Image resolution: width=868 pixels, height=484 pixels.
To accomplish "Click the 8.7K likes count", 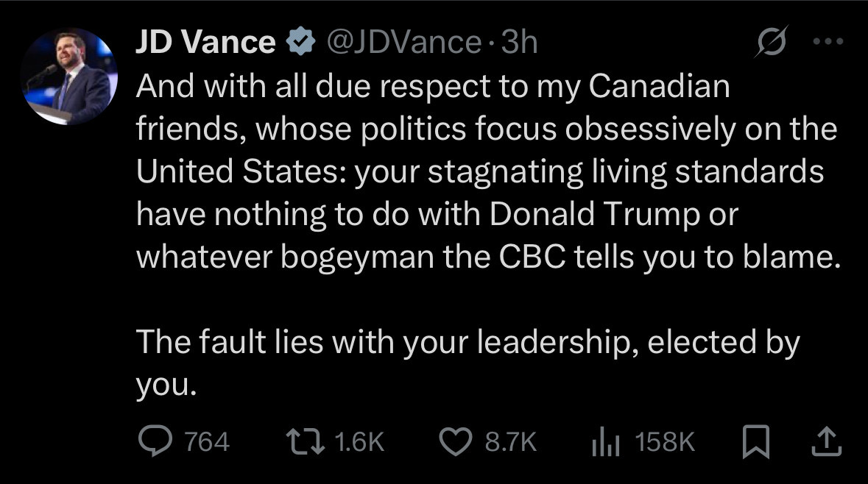I will 510,442.
